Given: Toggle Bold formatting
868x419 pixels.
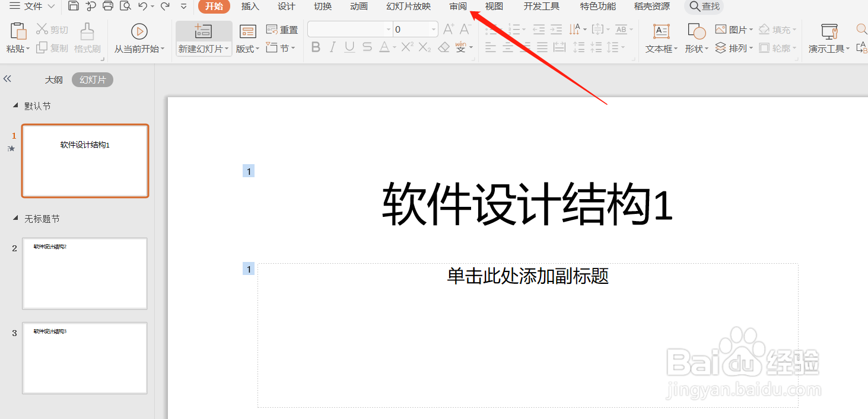Looking at the screenshot, I should pyautogui.click(x=316, y=47).
